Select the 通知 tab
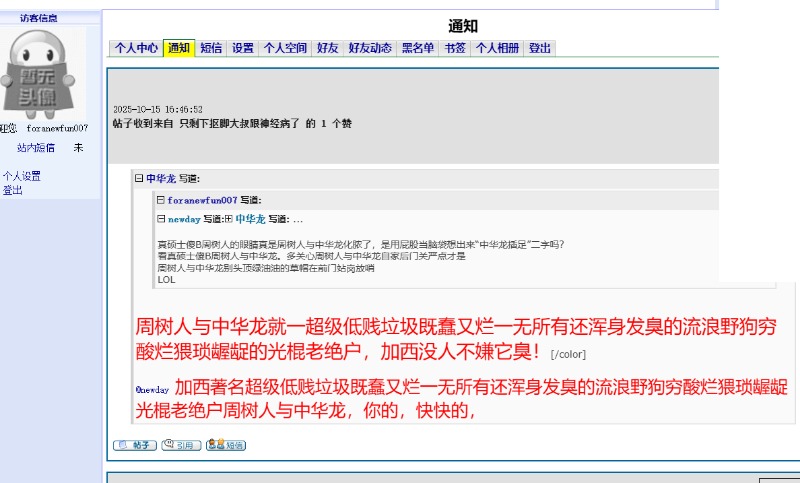Screen dimensions: 800x483 click(179, 48)
